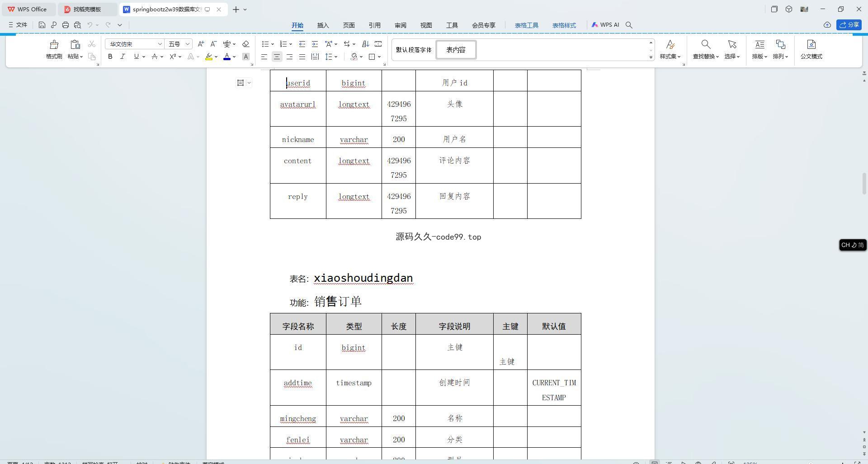Click the character shading A icon
Viewport: 868px width, 464px height.
click(x=246, y=57)
